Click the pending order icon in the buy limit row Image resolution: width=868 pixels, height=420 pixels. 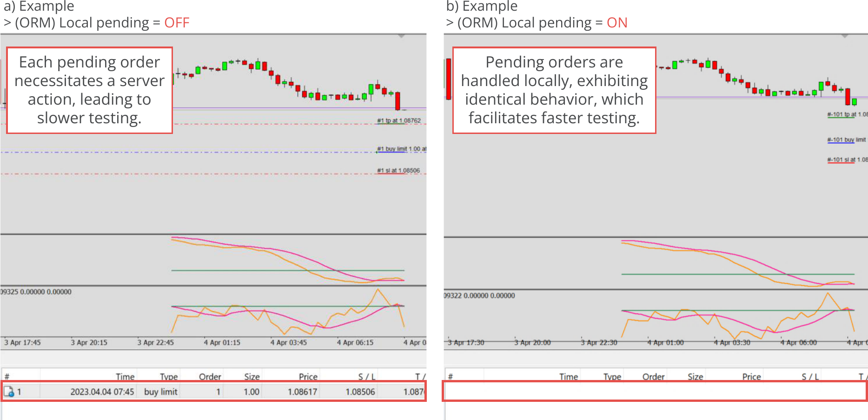9,392
